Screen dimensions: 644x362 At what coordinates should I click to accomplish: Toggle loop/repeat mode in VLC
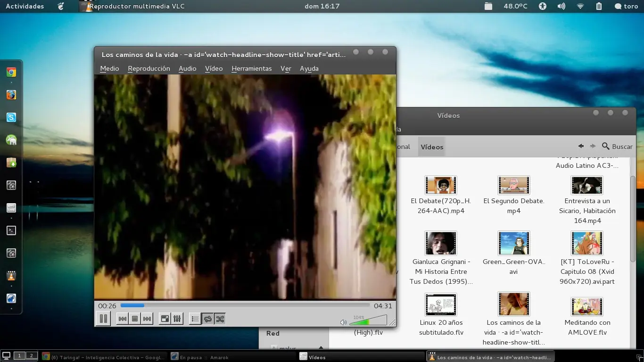tap(207, 319)
